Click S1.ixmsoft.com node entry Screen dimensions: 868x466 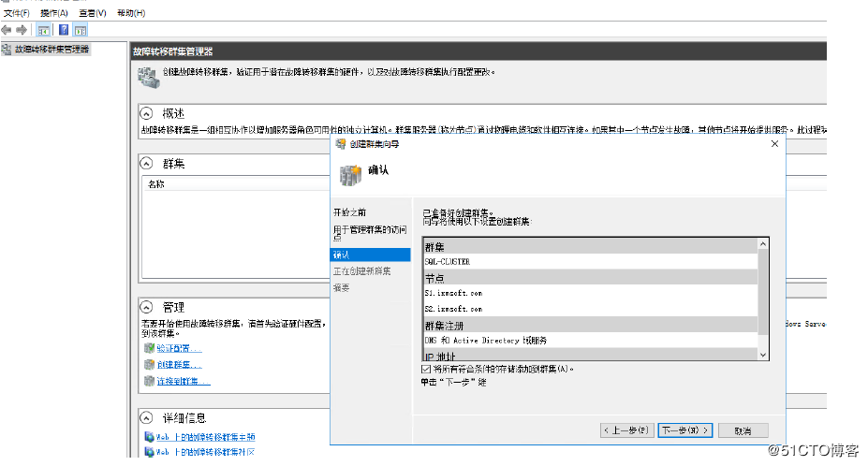(453, 293)
